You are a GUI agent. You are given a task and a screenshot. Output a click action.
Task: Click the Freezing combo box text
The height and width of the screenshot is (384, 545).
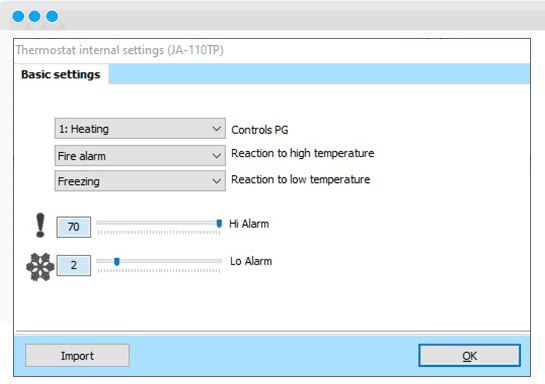click(79, 181)
